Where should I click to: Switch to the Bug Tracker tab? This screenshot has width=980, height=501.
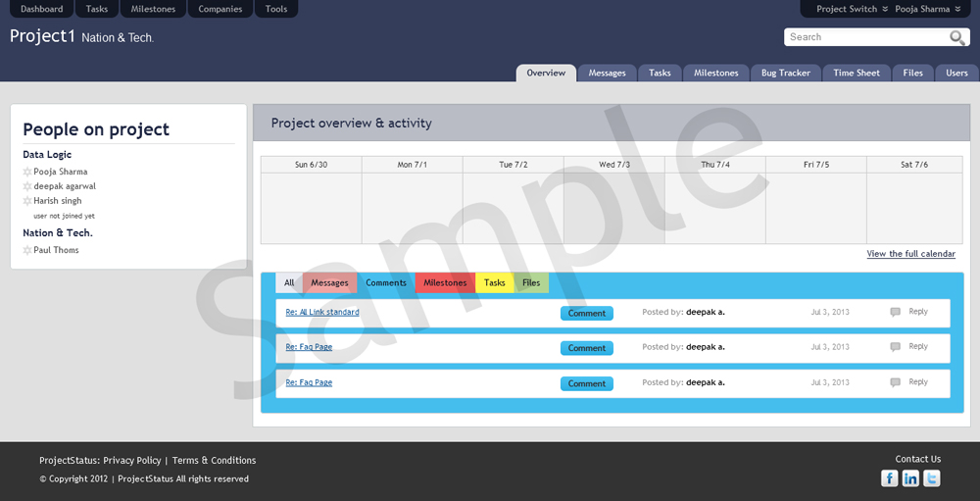785,73
